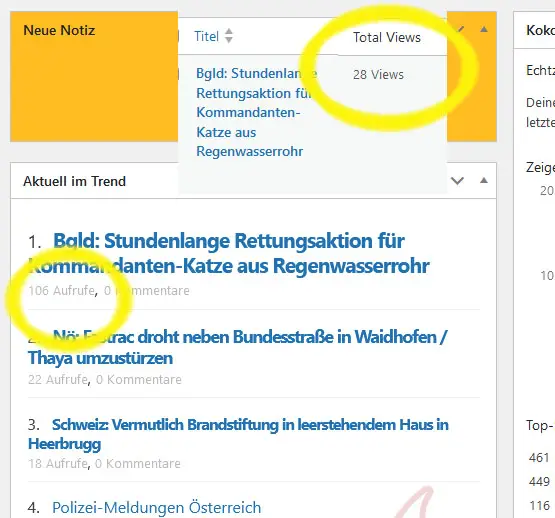Toggle the Aktuell im Trend panel triangle
Screen dimensions: 555x518
point(484,181)
